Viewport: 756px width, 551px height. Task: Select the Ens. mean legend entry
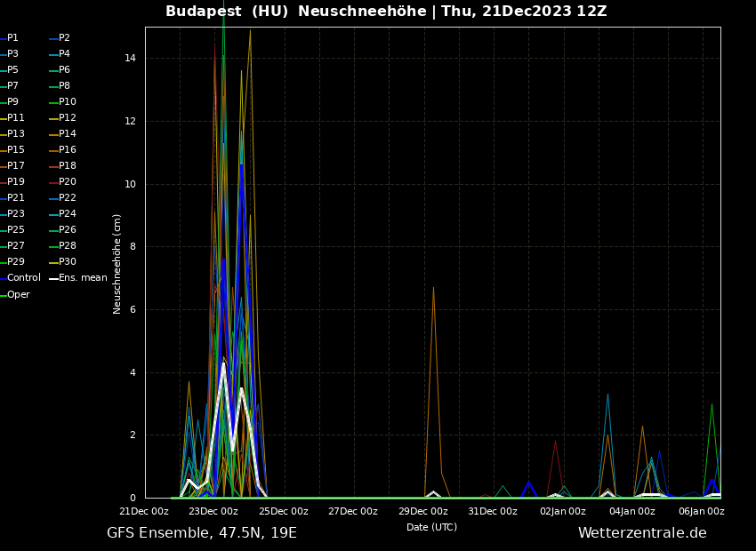(83, 278)
